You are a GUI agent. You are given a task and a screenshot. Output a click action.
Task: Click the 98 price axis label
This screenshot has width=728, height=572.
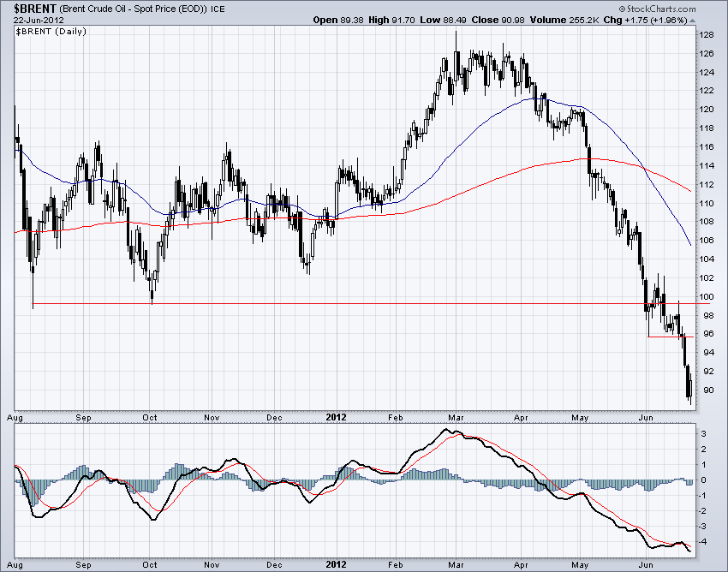pyautogui.click(x=708, y=315)
